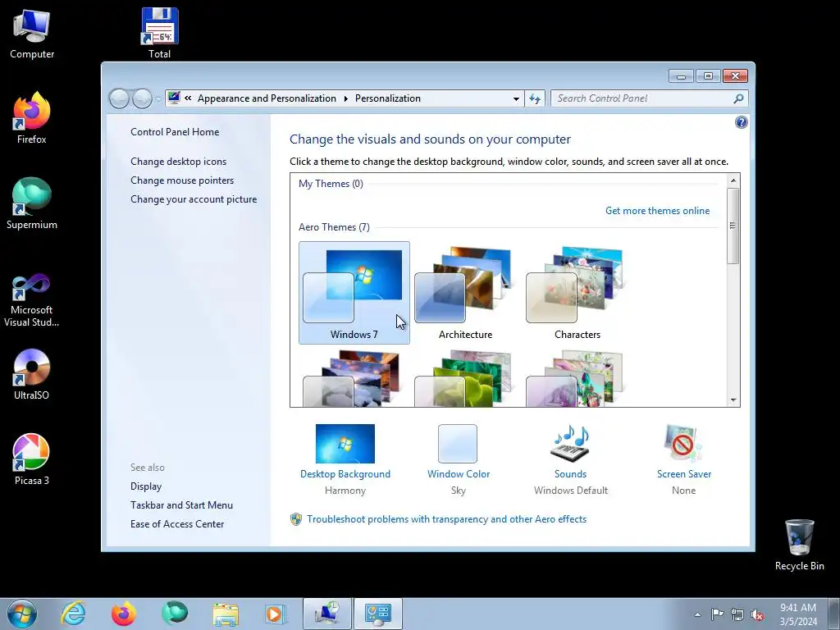This screenshot has width=840, height=630.
Task: Open Change your account picture link
Action: (x=194, y=199)
